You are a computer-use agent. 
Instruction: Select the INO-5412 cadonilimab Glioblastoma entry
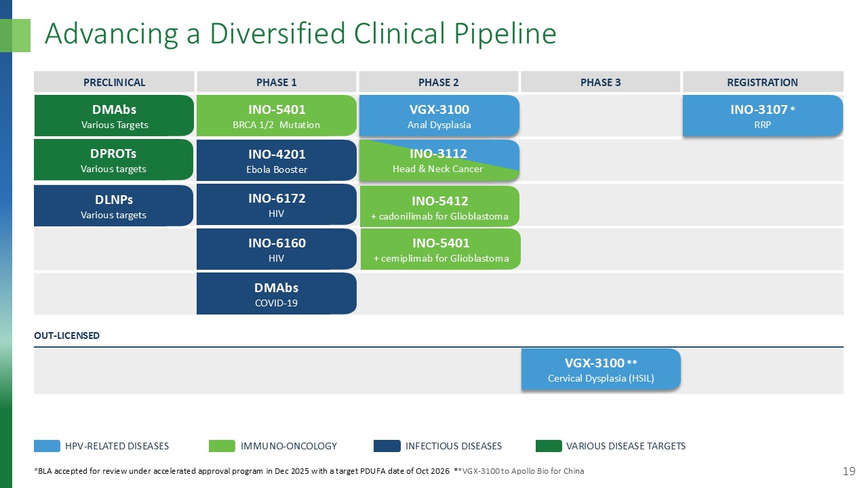click(x=439, y=205)
